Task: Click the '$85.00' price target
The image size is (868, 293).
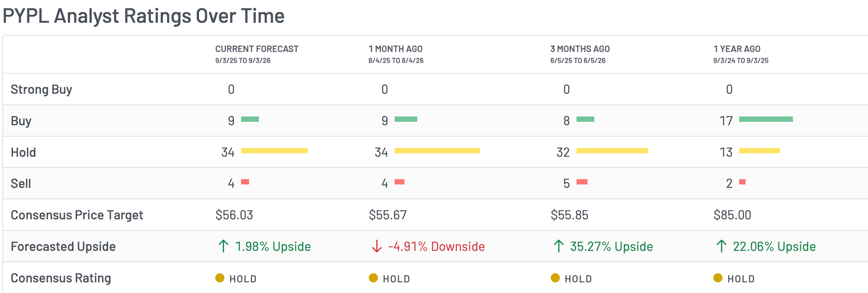Action: pyautogui.click(x=732, y=215)
